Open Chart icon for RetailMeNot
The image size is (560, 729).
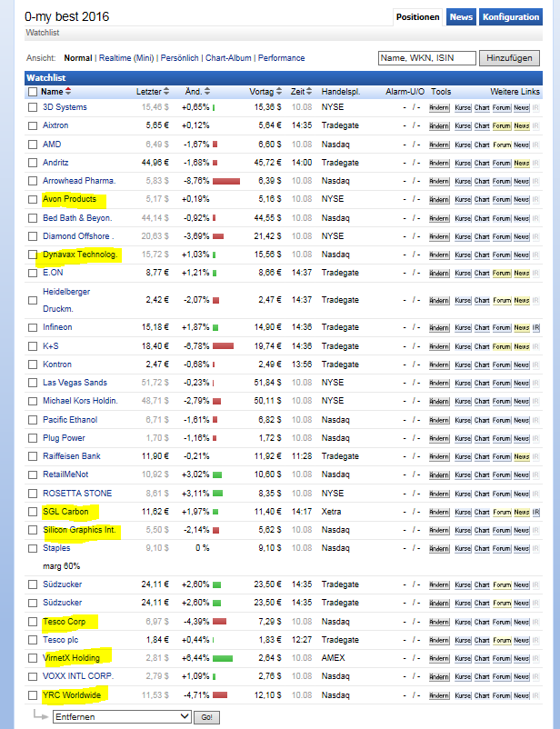point(482,474)
